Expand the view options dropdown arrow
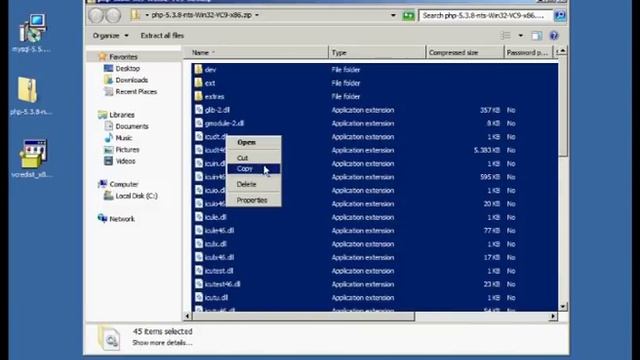Image resolution: width=640 pixels, height=360 pixels. click(x=520, y=36)
